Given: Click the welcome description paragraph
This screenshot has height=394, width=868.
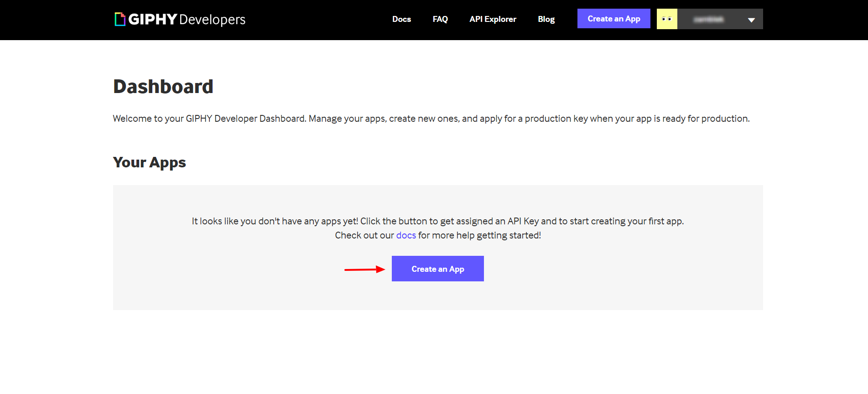Looking at the screenshot, I should pyautogui.click(x=431, y=119).
